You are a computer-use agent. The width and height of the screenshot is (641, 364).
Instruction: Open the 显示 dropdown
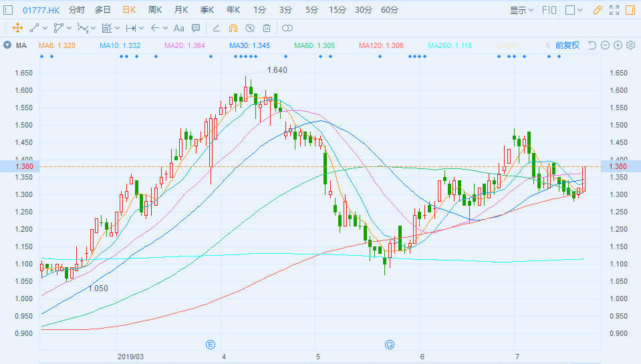(521, 10)
